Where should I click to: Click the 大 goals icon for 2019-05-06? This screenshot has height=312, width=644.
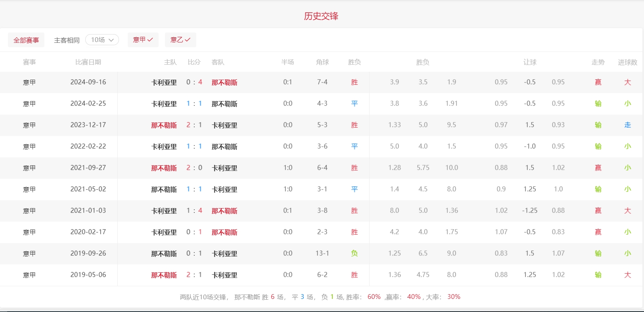pyautogui.click(x=627, y=275)
